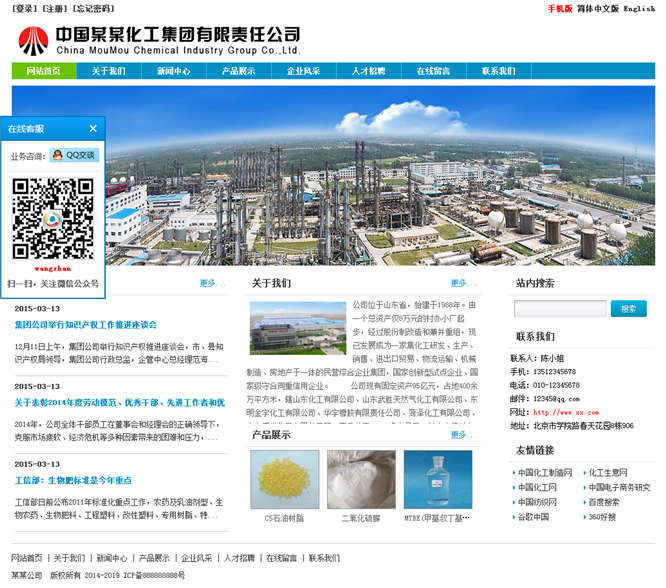Open the 产品展示 navigation tab

click(238, 72)
